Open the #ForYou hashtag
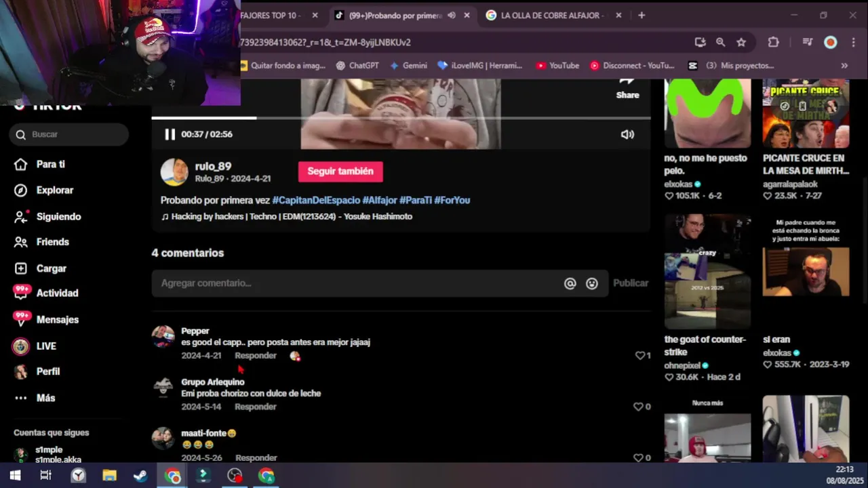Image resolution: width=868 pixels, height=488 pixels. (452, 200)
